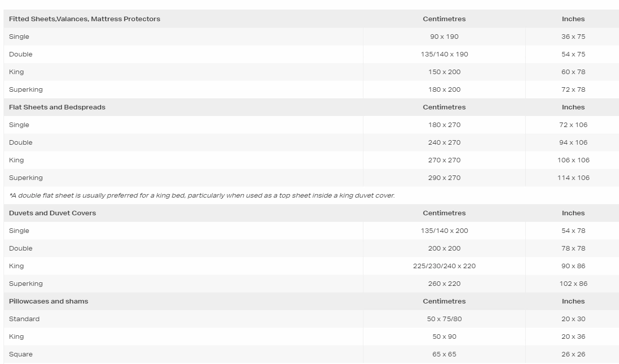Viewport: 619px width, 364px height.
Task: Click the 60 x 78 inches cell
Action: [x=573, y=72]
